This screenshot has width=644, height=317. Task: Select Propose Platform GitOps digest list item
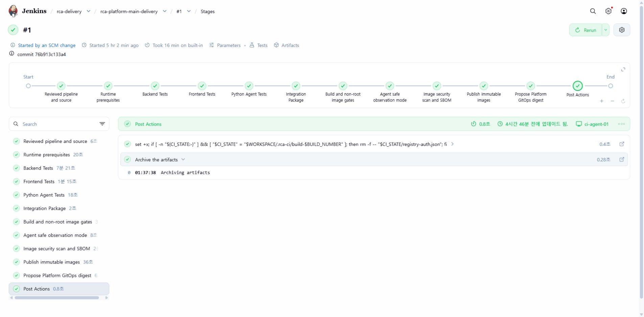[x=59, y=275]
